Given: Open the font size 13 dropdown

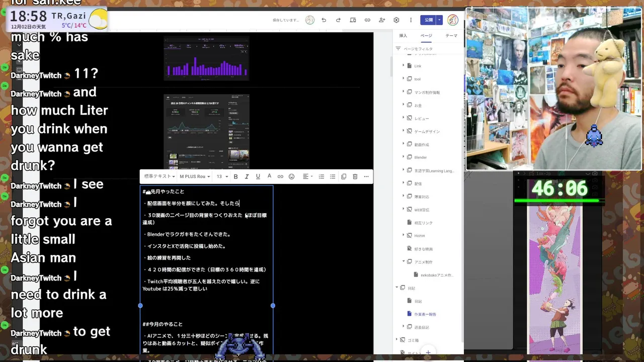Looking at the screenshot, I should point(222,176).
